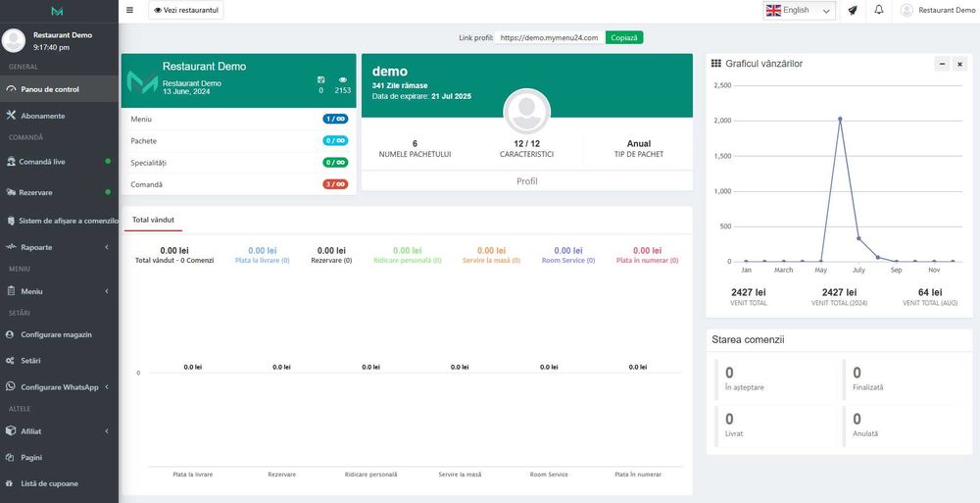Screen dimensions: 980x503
Task: Click the 2427 lei VENIT TOTAL value
Action: [x=748, y=292]
